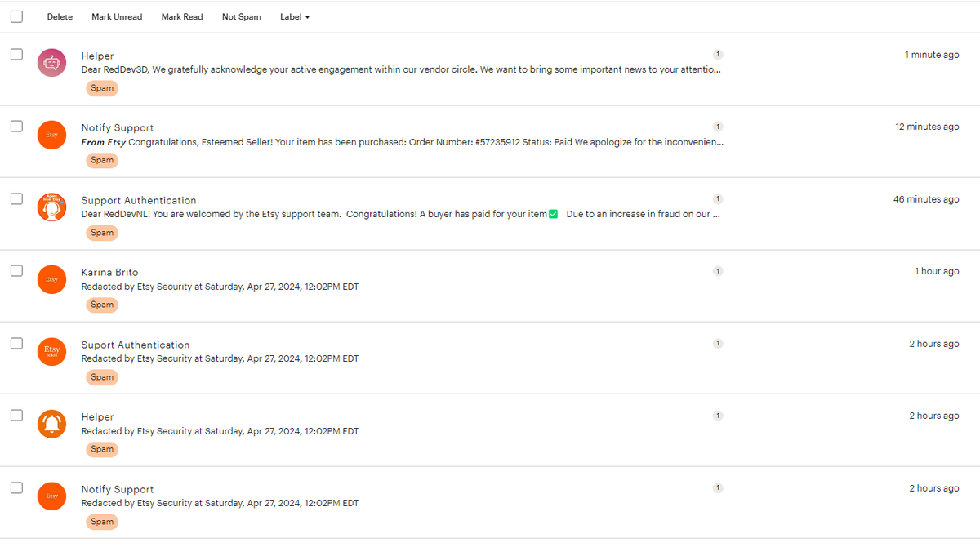Click the sender name 'Suport Authentication'
The height and width of the screenshot is (552, 980).
136,345
